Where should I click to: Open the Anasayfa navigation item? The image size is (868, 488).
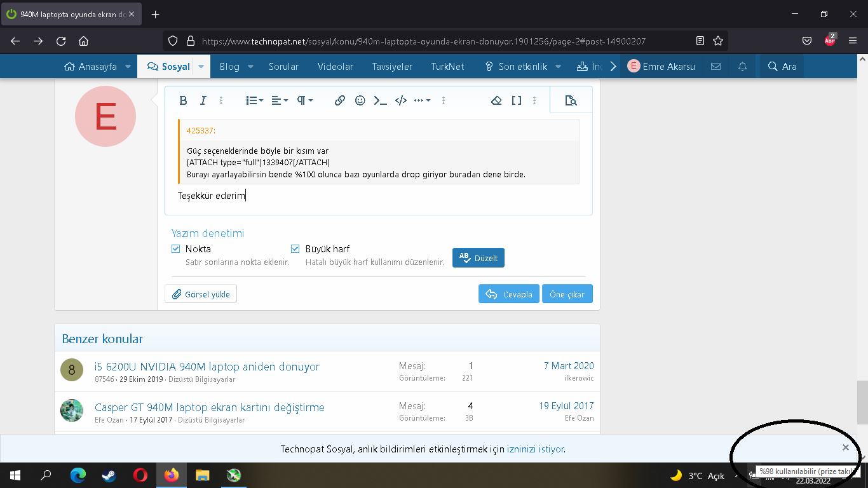point(91,66)
